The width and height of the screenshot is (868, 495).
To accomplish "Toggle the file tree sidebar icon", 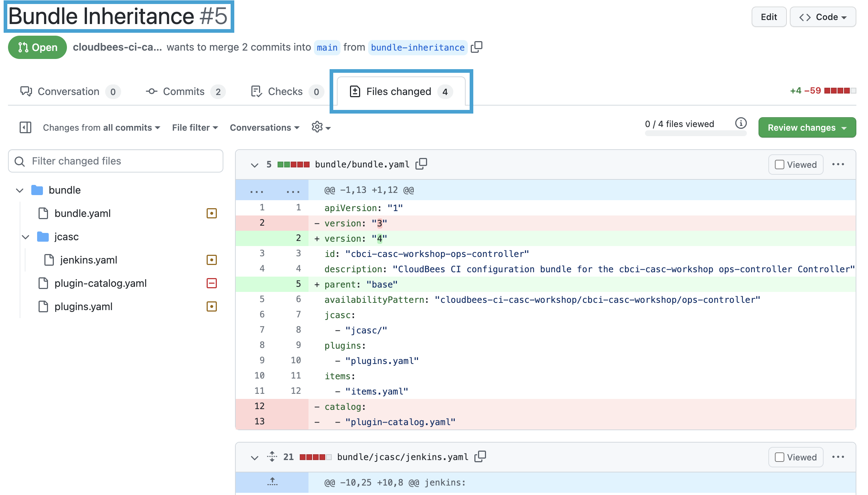I will [x=25, y=127].
